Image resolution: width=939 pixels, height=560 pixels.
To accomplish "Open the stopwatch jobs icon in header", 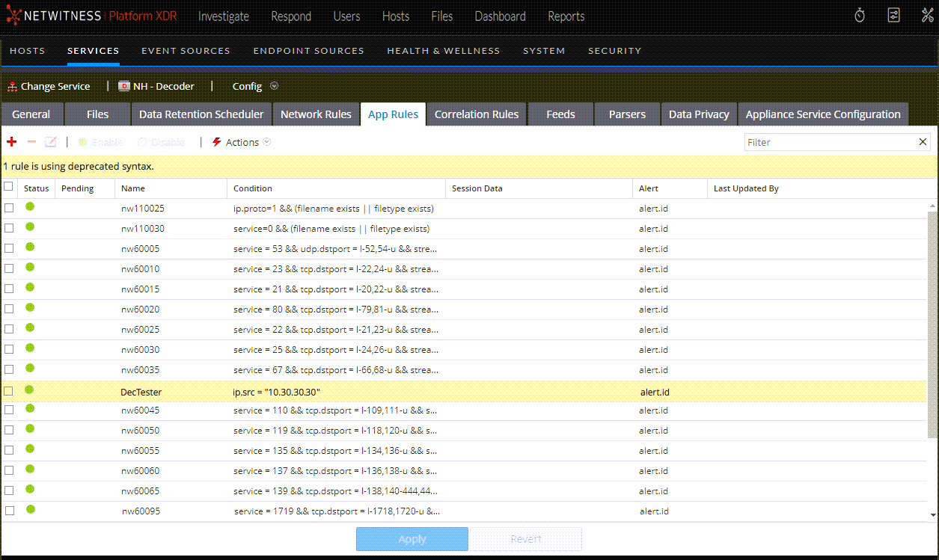I will (860, 16).
